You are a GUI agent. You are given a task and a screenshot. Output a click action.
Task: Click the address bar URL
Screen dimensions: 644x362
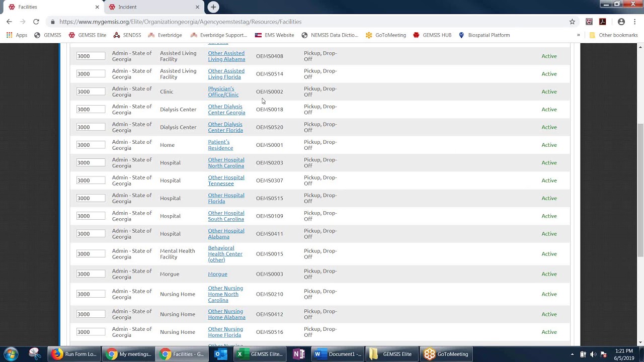click(x=180, y=22)
